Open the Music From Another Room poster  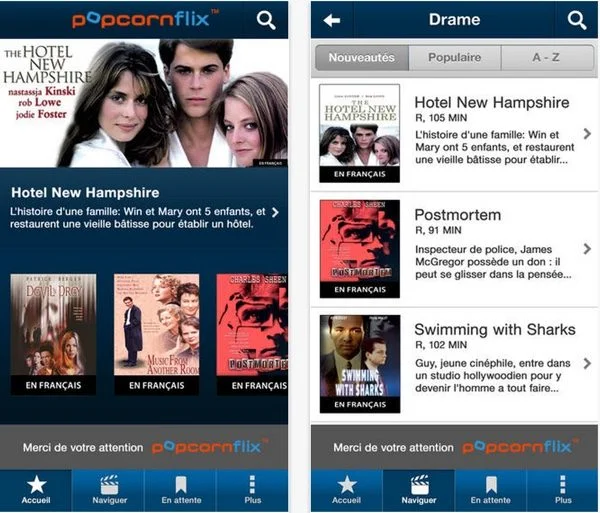[157, 334]
